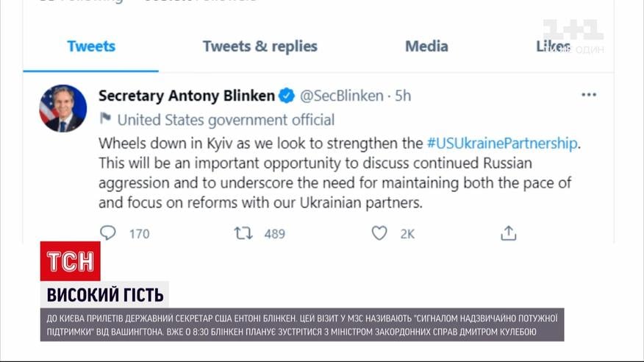The height and width of the screenshot is (362, 644).
Task: Go to the Likes tab
Action: click(553, 46)
